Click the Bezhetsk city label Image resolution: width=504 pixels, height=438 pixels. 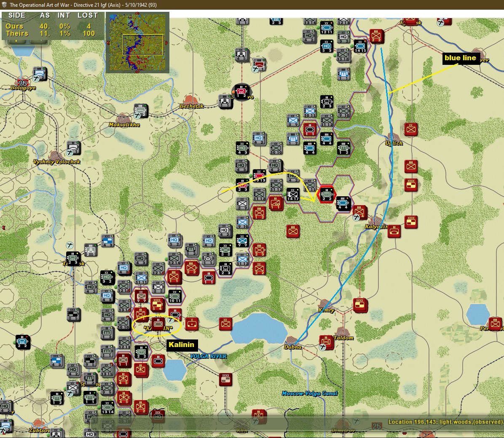point(192,106)
